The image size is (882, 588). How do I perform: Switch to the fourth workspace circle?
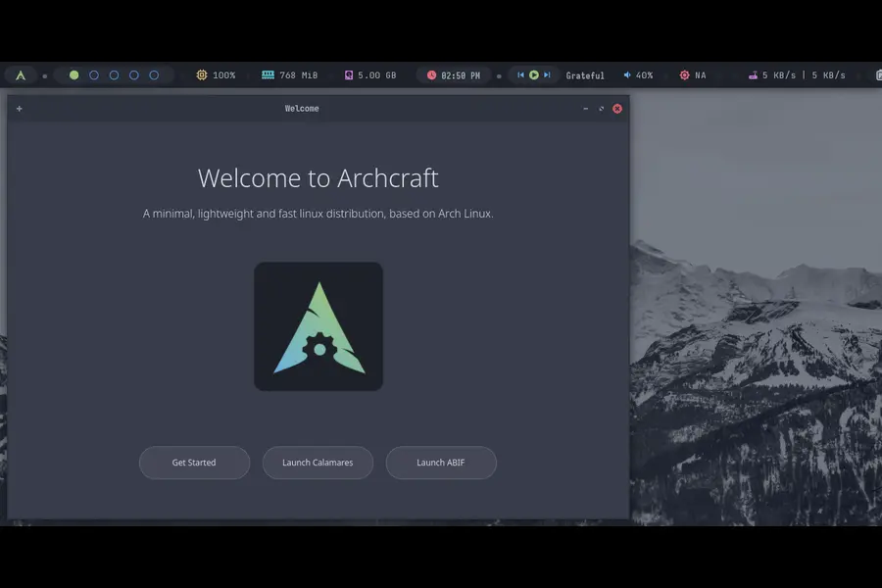[134, 75]
